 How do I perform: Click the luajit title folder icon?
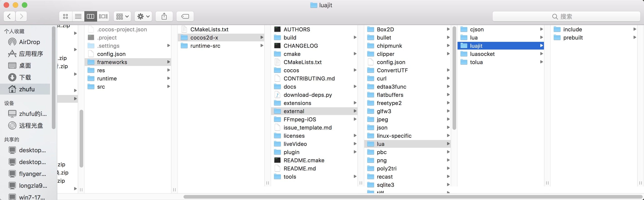314,5
